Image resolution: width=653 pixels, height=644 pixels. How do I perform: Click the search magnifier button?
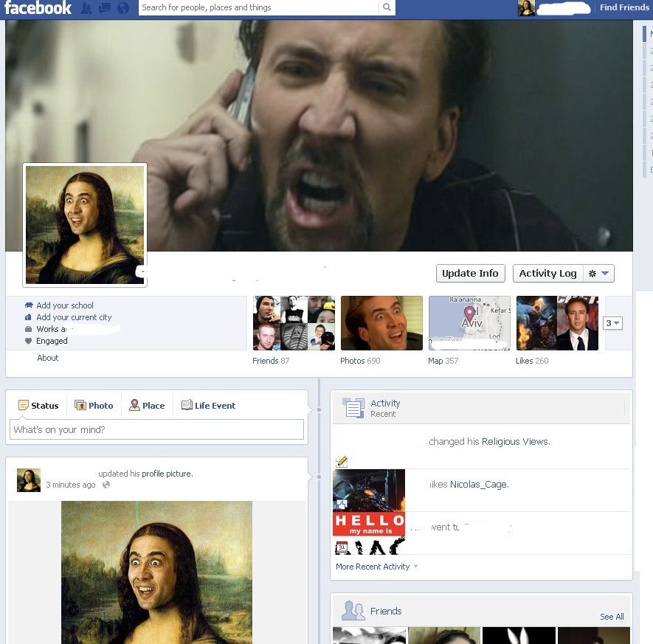[387, 7]
